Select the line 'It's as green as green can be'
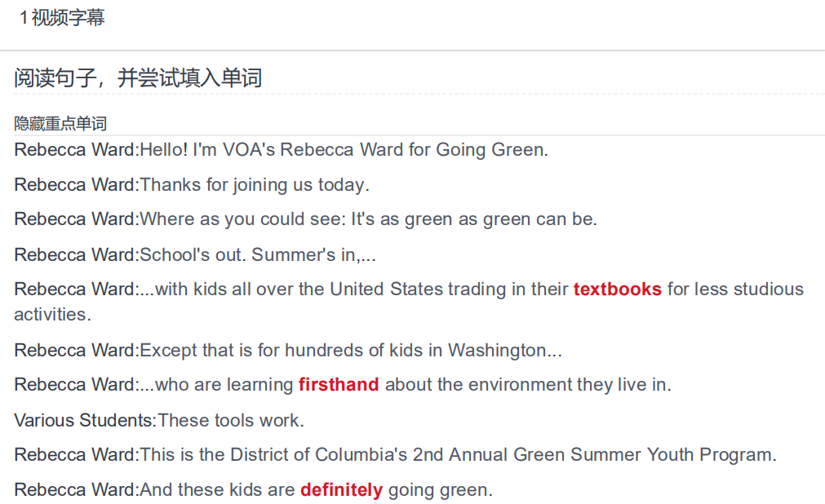This screenshot has width=825, height=504. pos(306,219)
